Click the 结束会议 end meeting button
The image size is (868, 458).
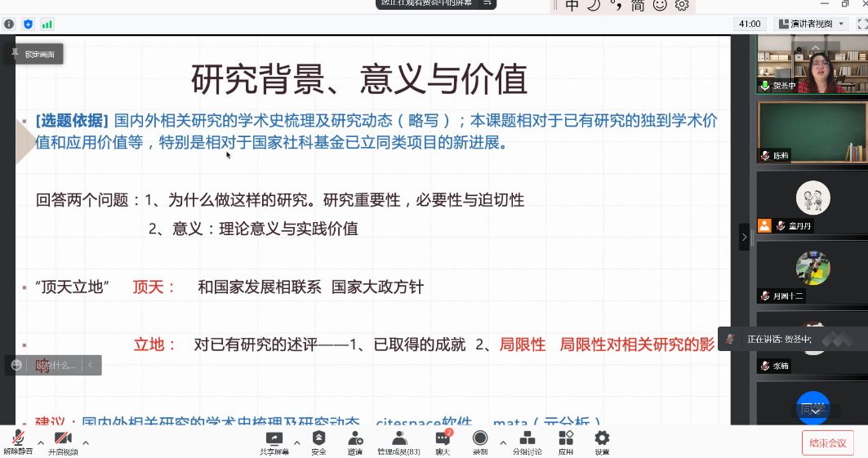[827, 443]
